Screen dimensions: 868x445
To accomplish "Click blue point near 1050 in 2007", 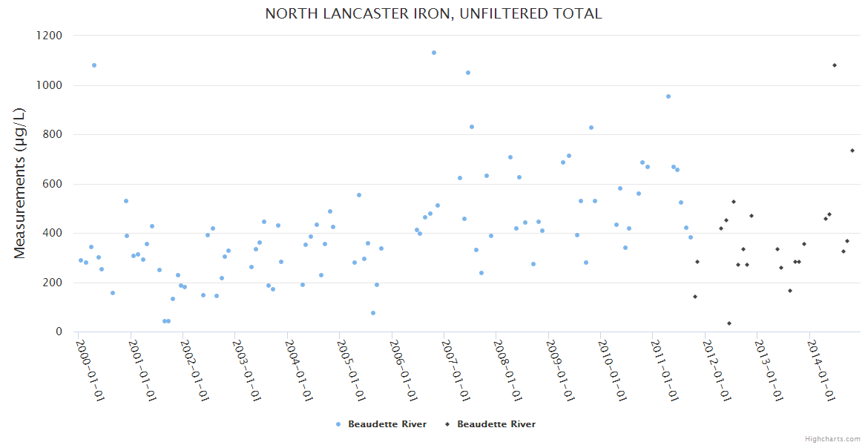I will (468, 73).
